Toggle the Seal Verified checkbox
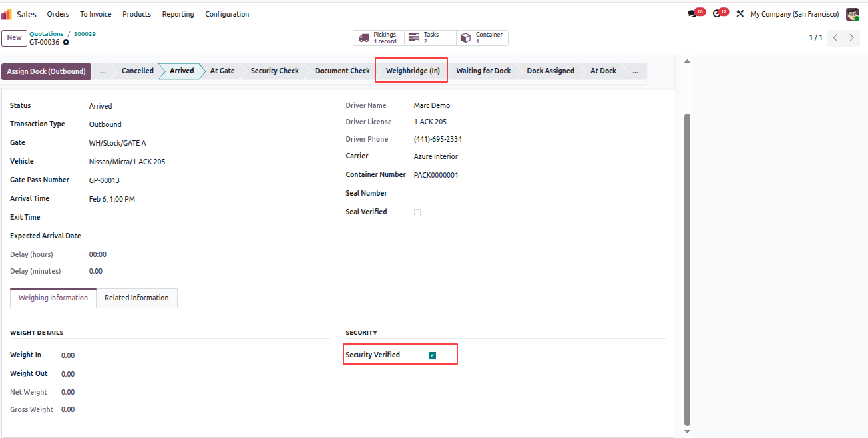Image resolution: width=868 pixels, height=438 pixels. pos(417,212)
